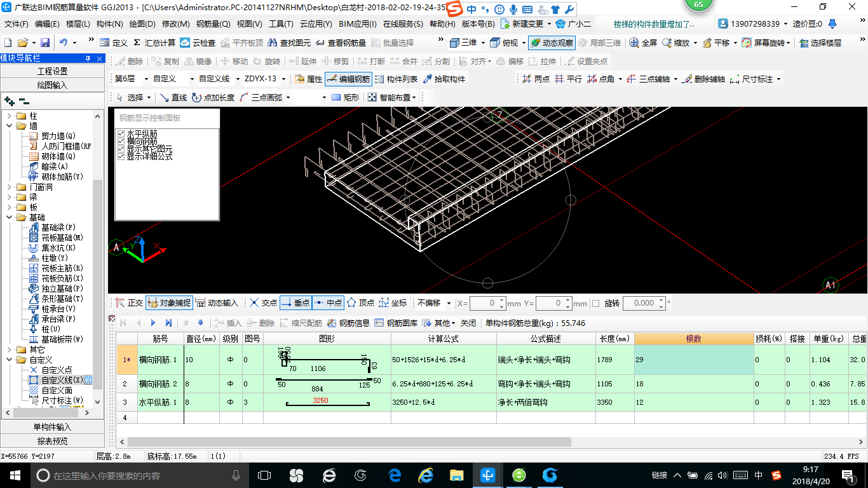Toggle 垂点 perpendicular snap
Viewport: 868px width, 488px height.
pos(295,303)
